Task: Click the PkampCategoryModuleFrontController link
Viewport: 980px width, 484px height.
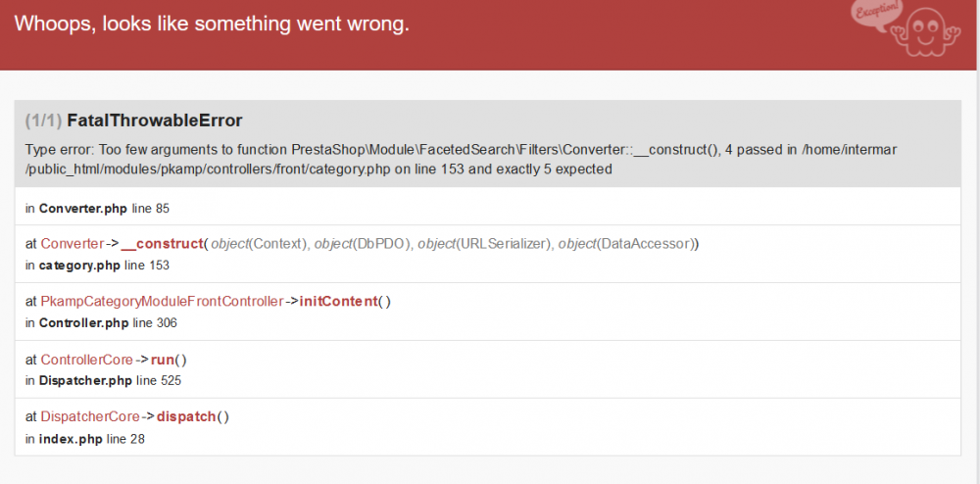Action: tap(162, 301)
